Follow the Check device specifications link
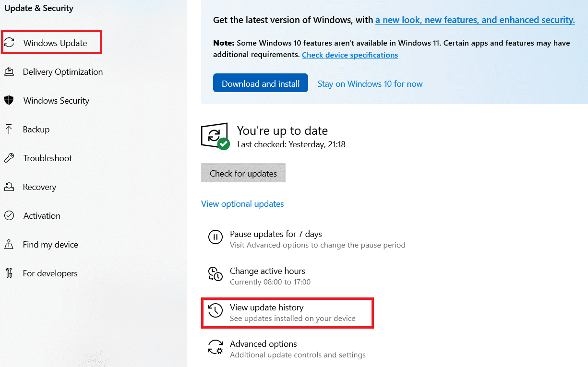The image size is (588, 367). pyautogui.click(x=350, y=55)
